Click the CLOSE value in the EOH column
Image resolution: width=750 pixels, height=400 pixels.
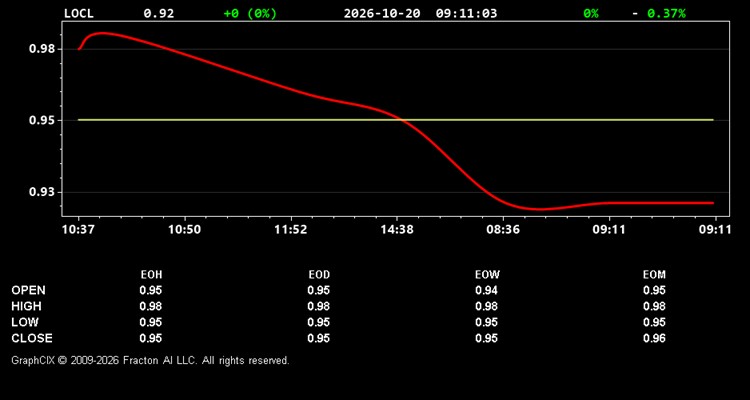point(151,338)
